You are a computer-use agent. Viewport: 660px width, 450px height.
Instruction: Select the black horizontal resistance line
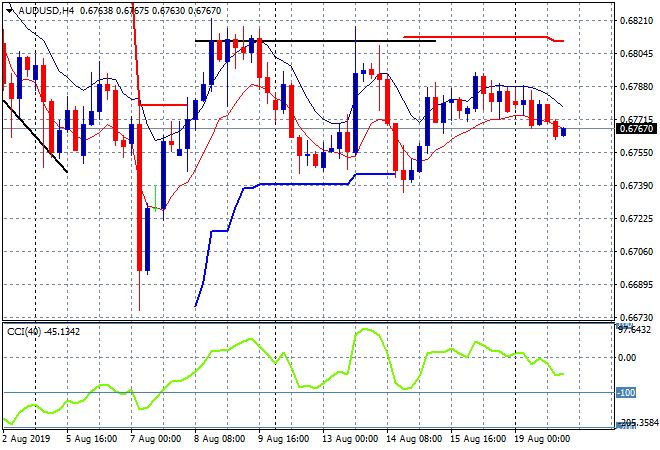315,41
